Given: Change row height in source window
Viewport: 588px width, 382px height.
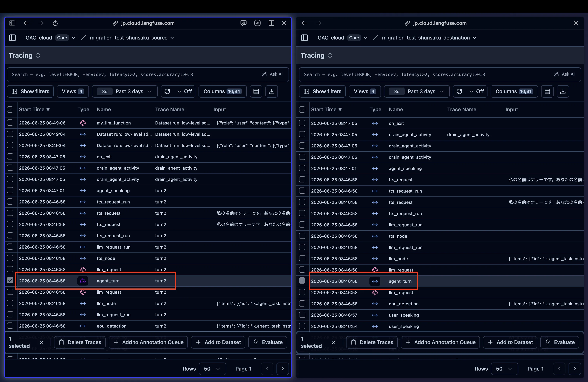Looking at the screenshot, I should coord(256,91).
